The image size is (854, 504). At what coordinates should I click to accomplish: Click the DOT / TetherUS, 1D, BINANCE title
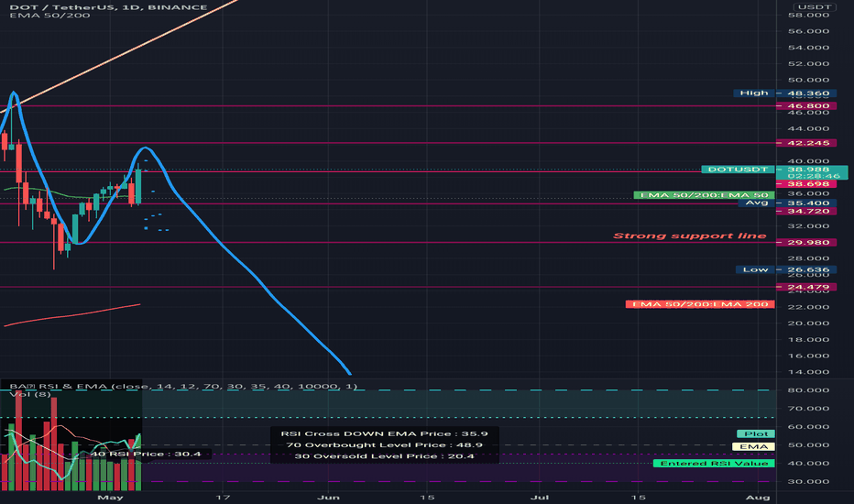coord(108,7)
